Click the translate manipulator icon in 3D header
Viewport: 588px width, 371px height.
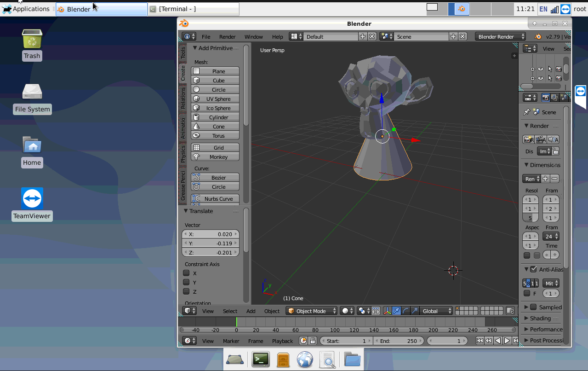(396, 311)
